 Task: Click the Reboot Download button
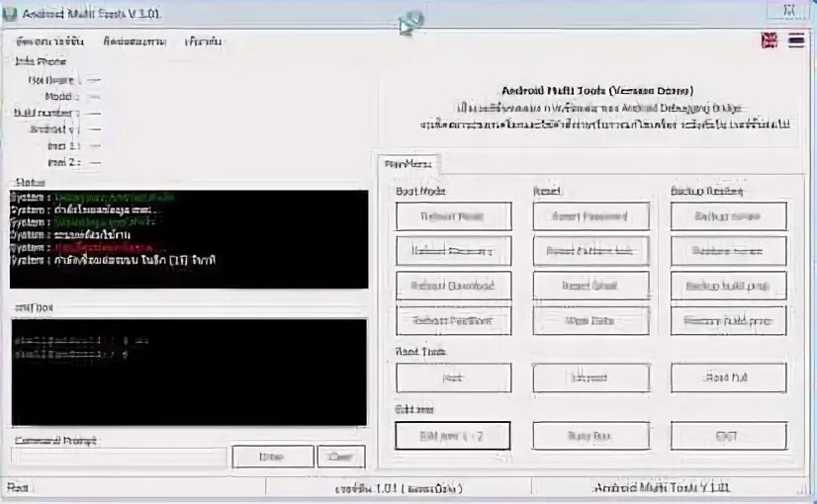[x=453, y=286]
